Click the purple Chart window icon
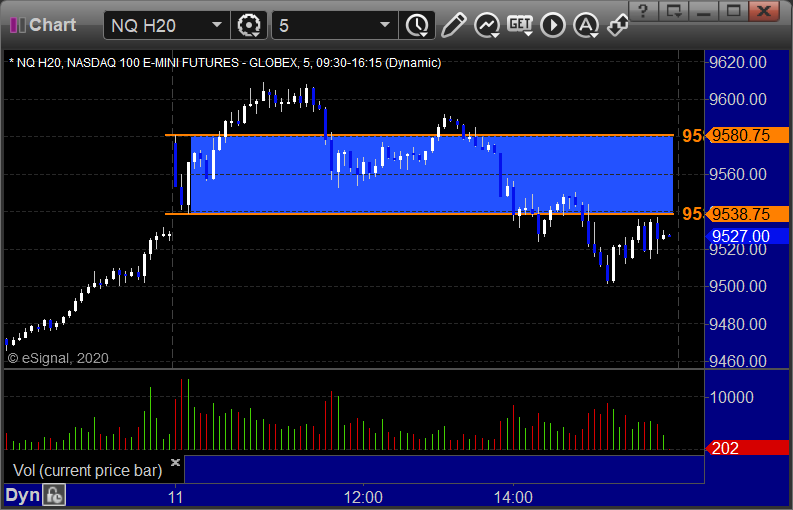 (18, 25)
